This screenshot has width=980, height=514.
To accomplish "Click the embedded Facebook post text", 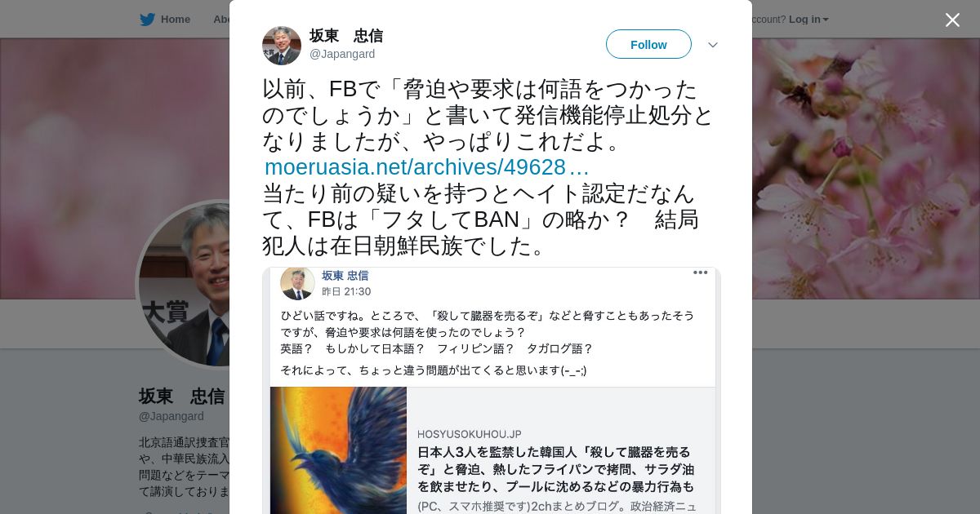I will [x=487, y=342].
